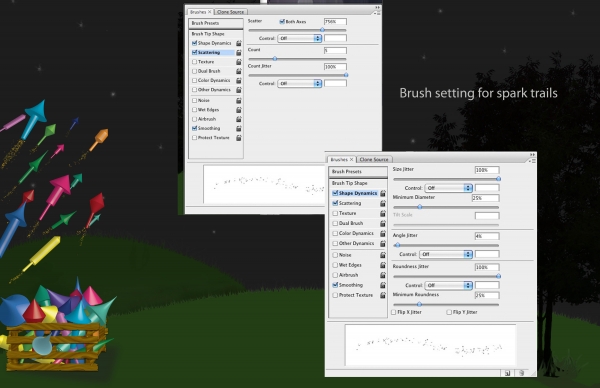Open Brush Presets in the lower panel

pos(358,171)
